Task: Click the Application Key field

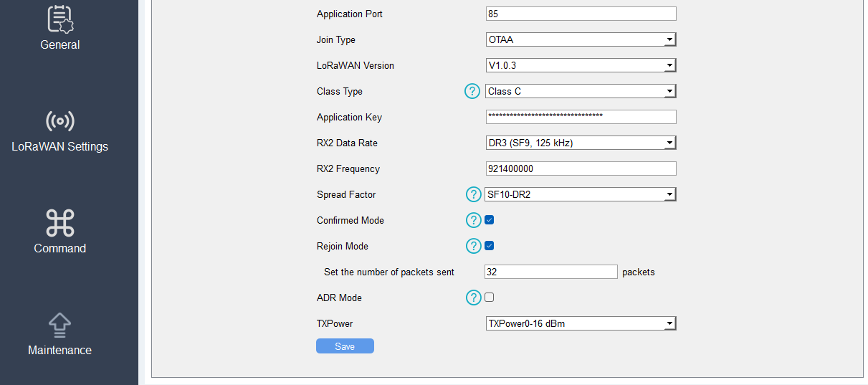Action: pos(581,118)
